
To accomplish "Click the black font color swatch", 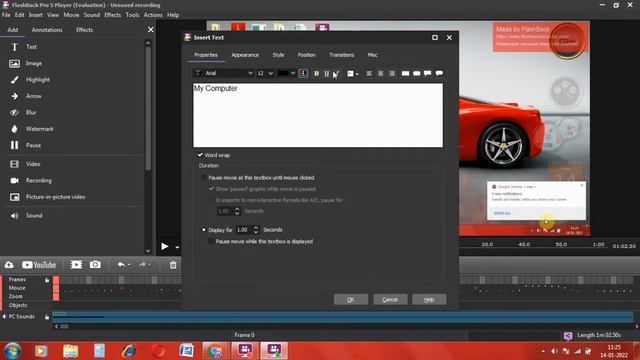I will coord(283,73).
